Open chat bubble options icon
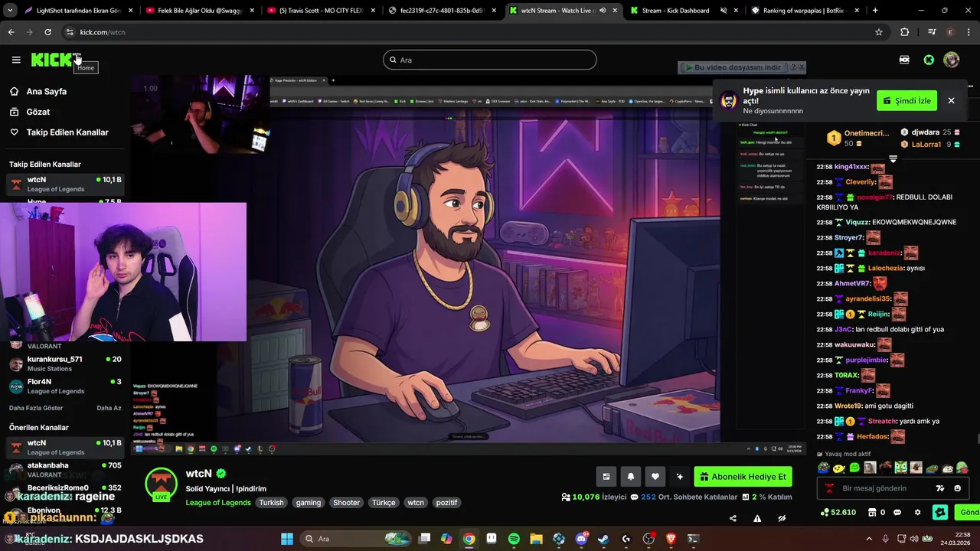The image size is (980, 551). (x=897, y=512)
